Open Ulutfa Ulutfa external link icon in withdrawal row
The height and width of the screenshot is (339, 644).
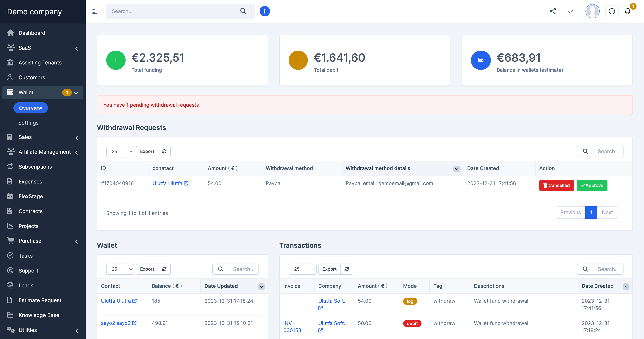click(x=186, y=183)
